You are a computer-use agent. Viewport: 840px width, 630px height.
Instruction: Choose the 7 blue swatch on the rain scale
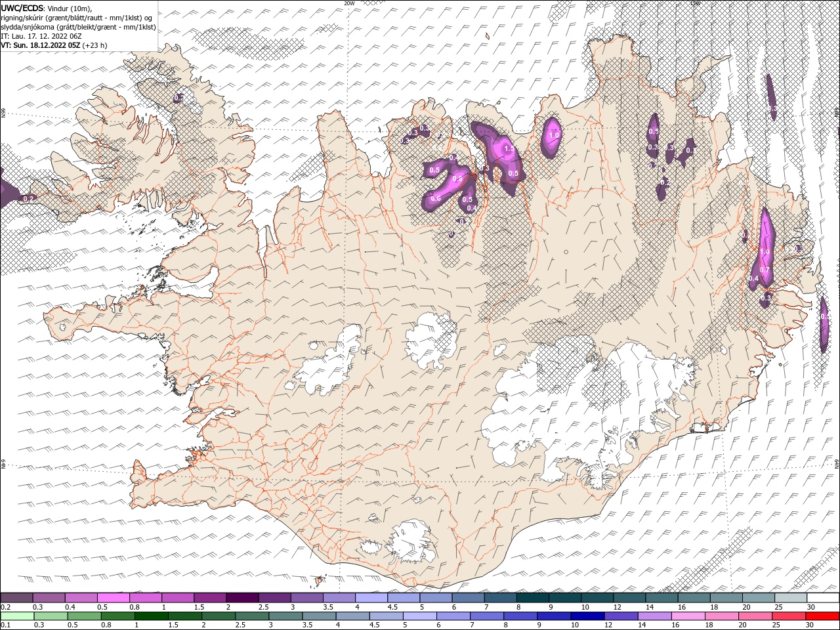(487, 616)
